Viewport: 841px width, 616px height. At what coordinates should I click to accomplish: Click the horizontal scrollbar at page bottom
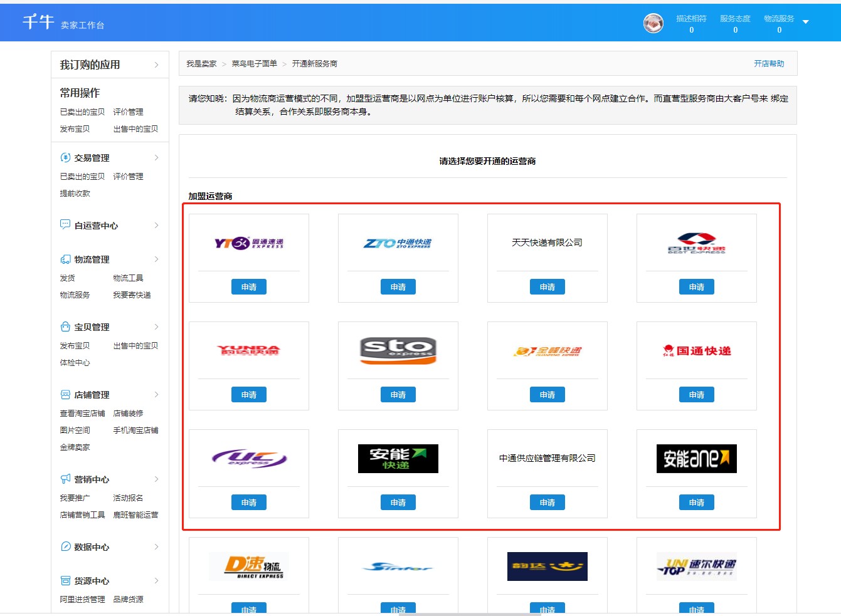[x=469, y=614]
